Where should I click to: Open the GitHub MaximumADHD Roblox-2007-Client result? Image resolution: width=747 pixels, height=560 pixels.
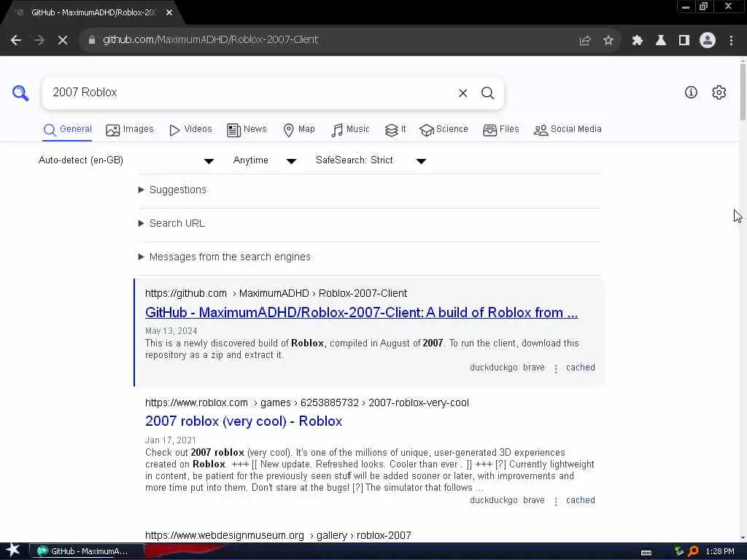[361, 313]
